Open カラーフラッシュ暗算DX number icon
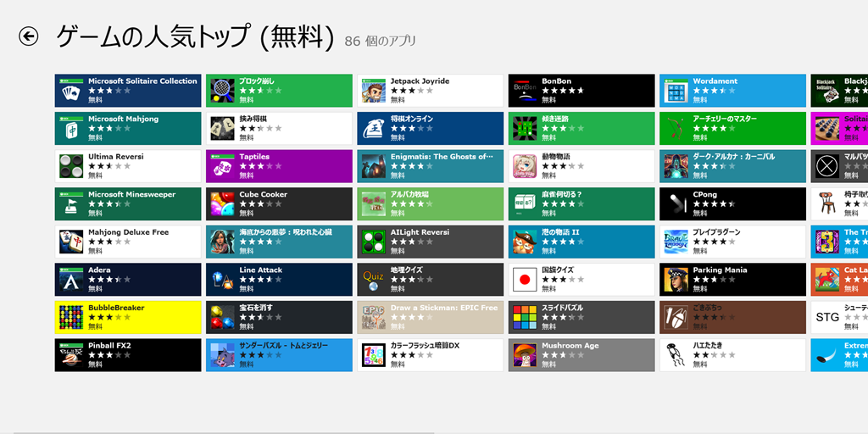868x434 pixels. [373, 355]
